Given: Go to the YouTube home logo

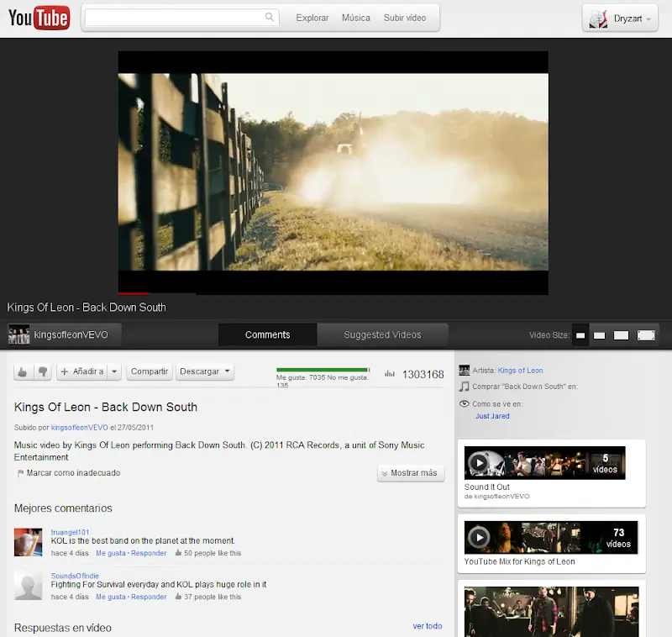Looking at the screenshot, I should [x=39, y=18].
